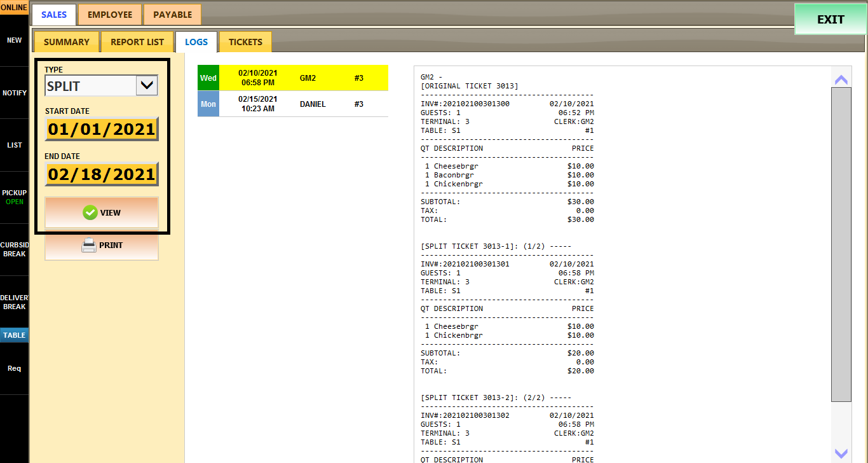Click the receipt scroll up arrow

[x=841, y=79]
